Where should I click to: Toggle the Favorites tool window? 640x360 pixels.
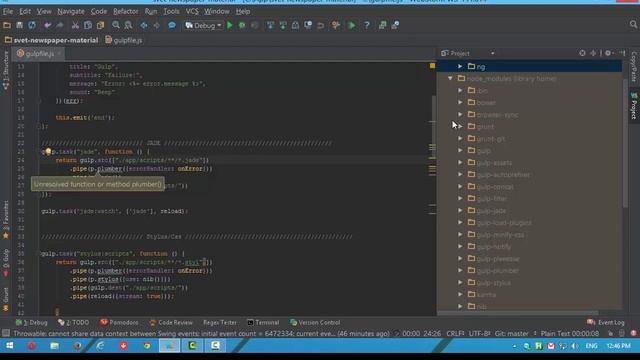[6, 220]
